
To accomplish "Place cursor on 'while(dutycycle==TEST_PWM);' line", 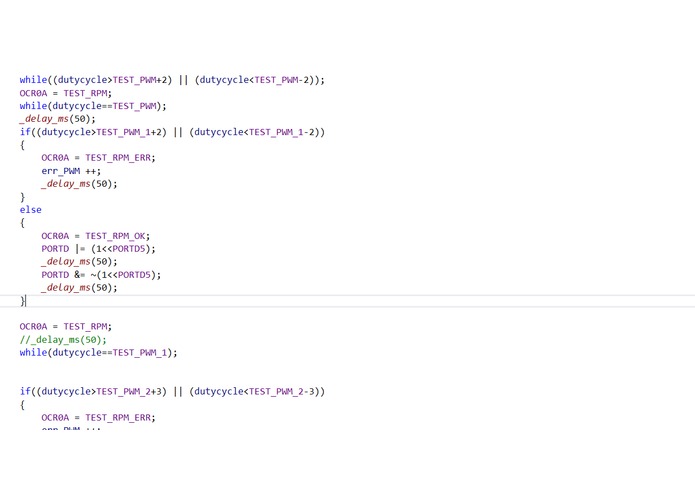I will 93,106.
